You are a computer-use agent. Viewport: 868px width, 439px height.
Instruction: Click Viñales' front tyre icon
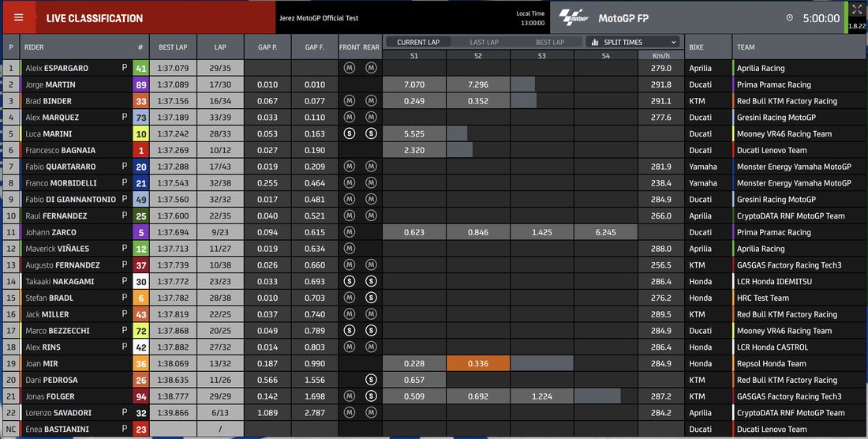(350, 249)
